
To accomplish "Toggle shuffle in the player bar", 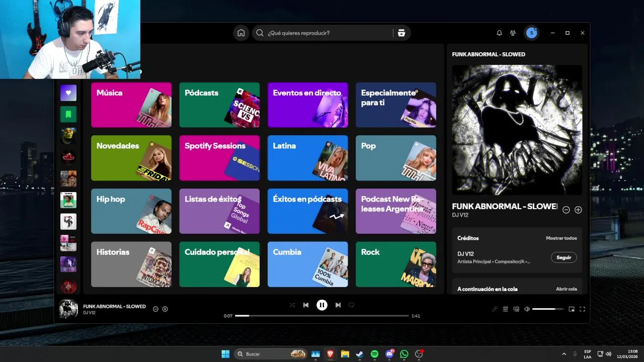I will (x=292, y=305).
